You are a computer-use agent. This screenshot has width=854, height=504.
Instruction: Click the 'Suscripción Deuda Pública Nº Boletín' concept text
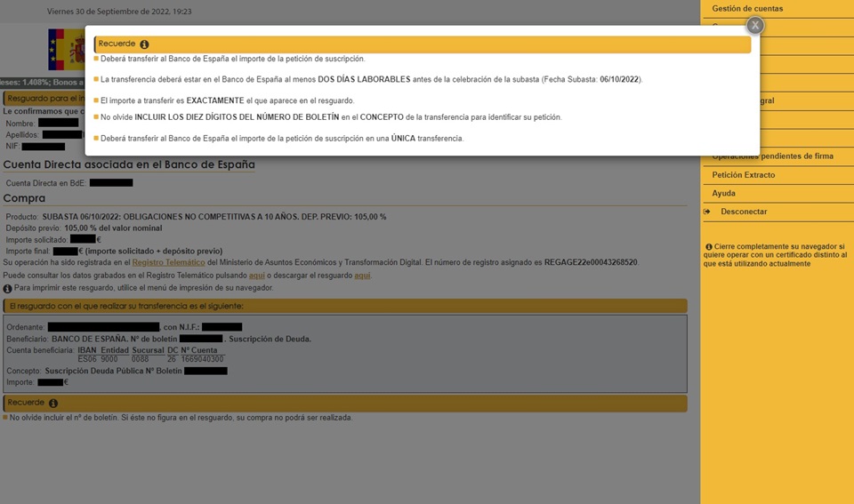(x=113, y=372)
